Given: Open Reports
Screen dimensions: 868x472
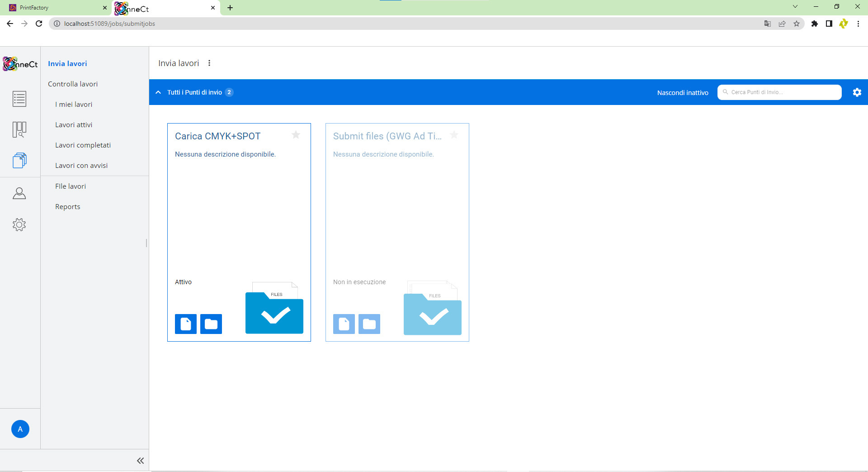Looking at the screenshot, I should (68, 207).
